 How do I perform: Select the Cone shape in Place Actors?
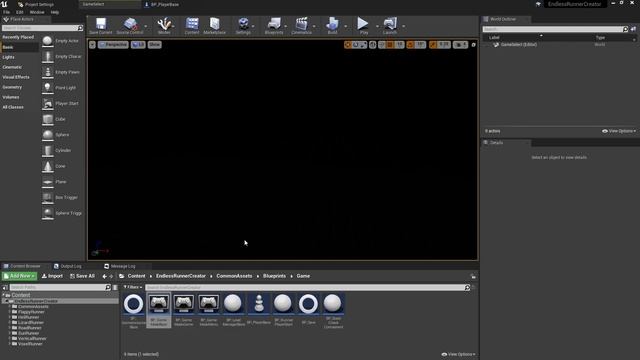point(61,166)
